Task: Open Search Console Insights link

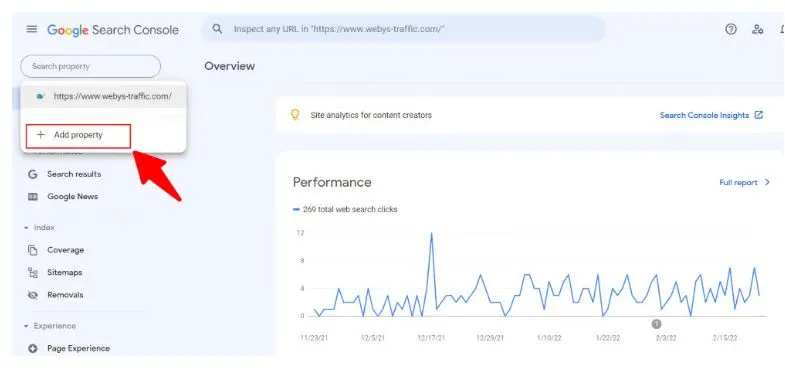Action: tap(704, 115)
